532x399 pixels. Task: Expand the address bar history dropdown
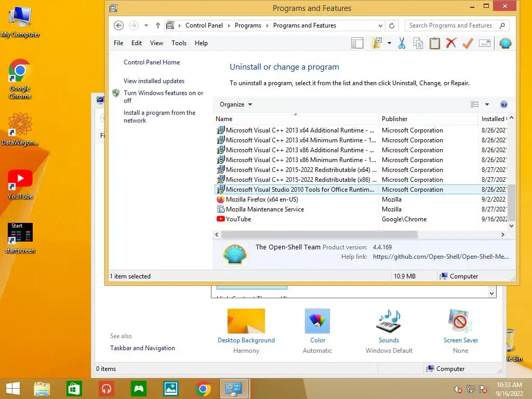[380, 26]
